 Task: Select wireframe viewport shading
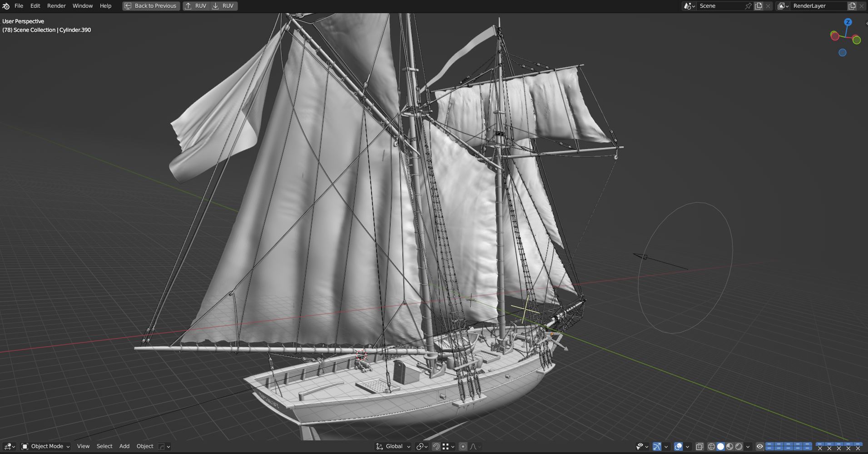pyautogui.click(x=711, y=446)
